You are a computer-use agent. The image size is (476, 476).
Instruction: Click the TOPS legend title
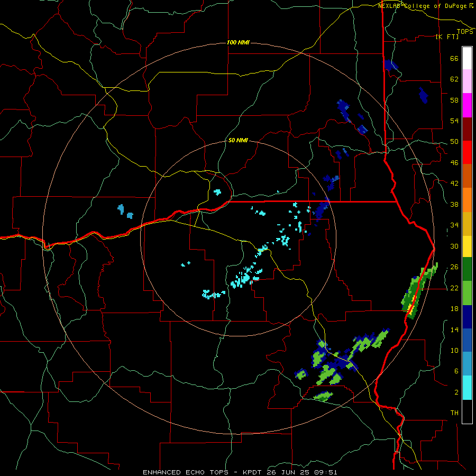pyautogui.click(x=465, y=32)
